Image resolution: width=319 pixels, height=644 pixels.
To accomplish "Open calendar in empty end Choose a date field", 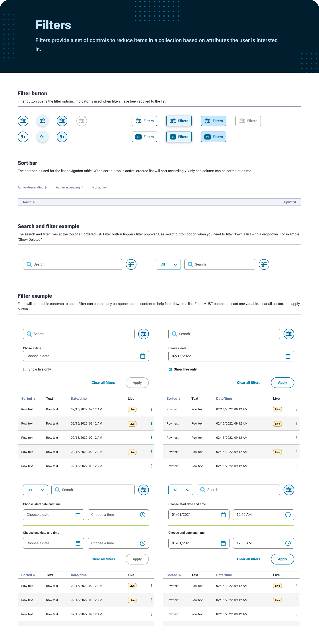I will 78,543.
